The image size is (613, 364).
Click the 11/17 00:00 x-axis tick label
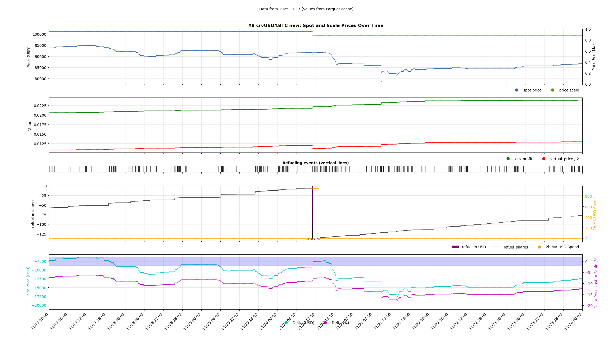click(40, 321)
